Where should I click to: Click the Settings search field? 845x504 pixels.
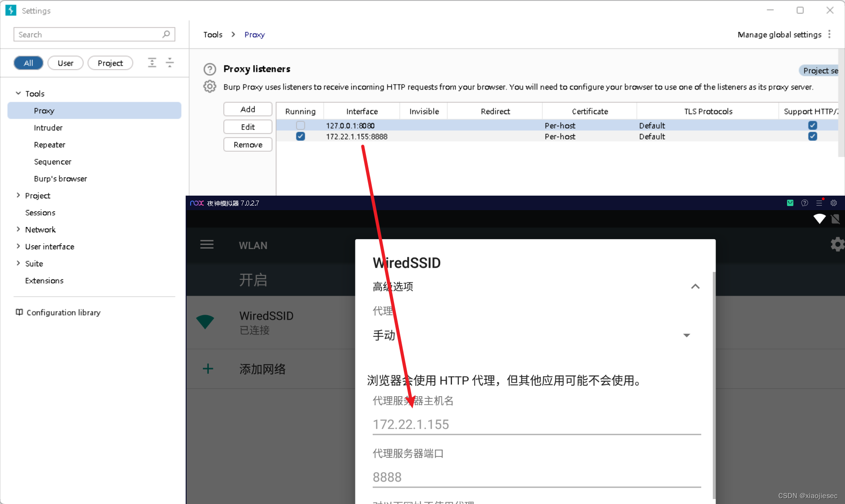94,34
